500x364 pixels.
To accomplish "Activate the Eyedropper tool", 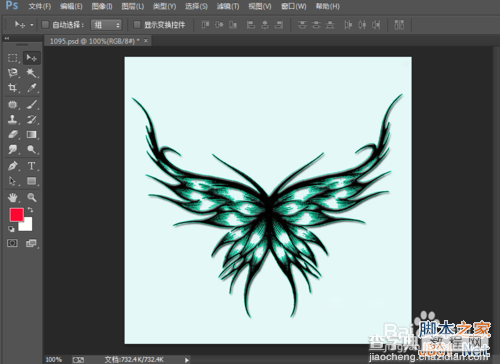I will [32, 87].
